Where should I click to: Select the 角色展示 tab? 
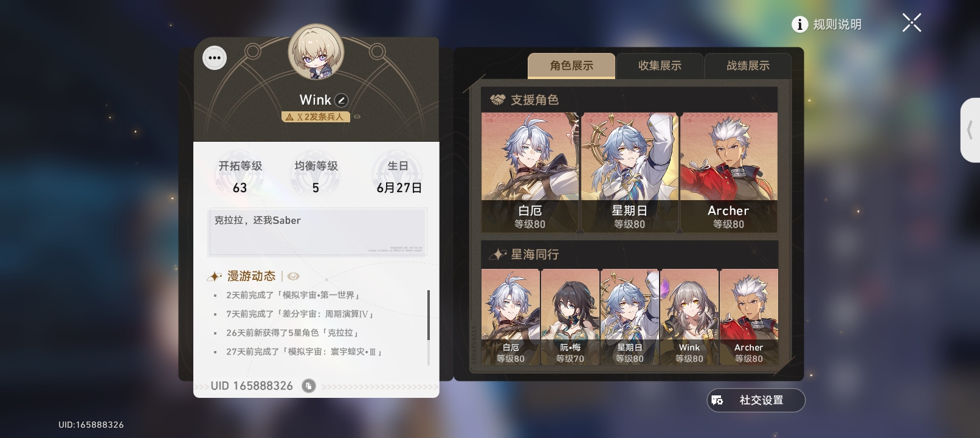point(571,66)
